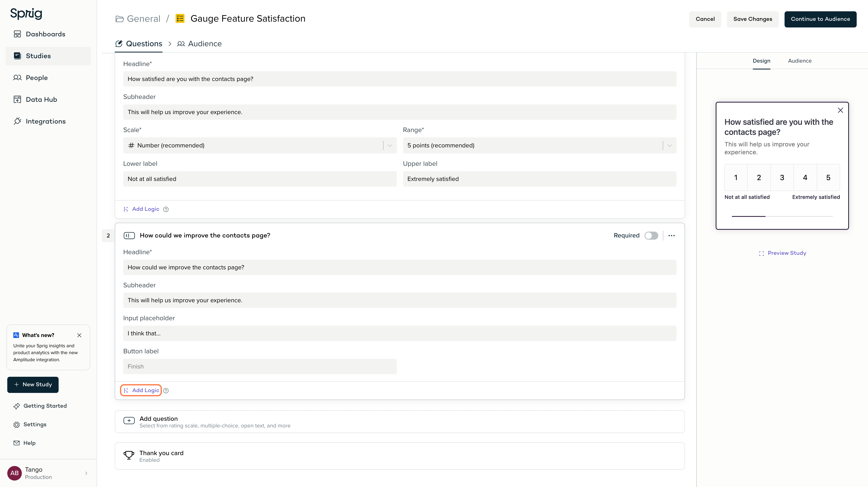Click Save Changes
The height and width of the screenshot is (487, 868).
click(752, 19)
